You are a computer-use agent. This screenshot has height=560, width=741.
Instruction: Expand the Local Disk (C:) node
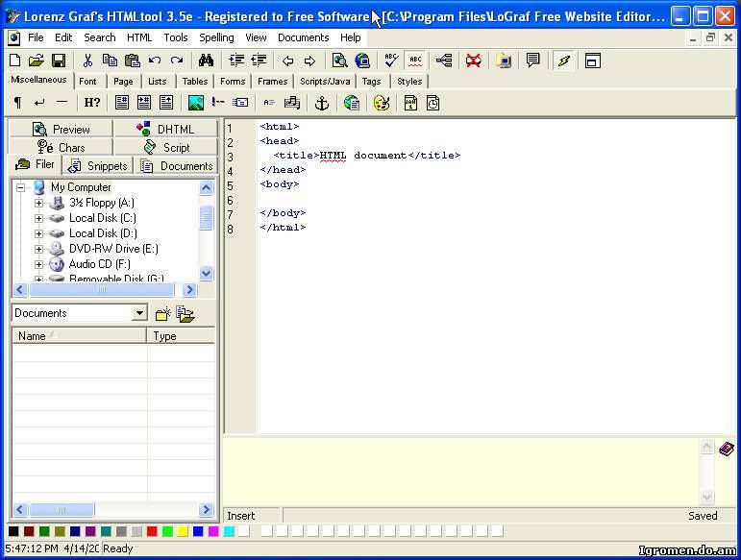pos(38,218)
